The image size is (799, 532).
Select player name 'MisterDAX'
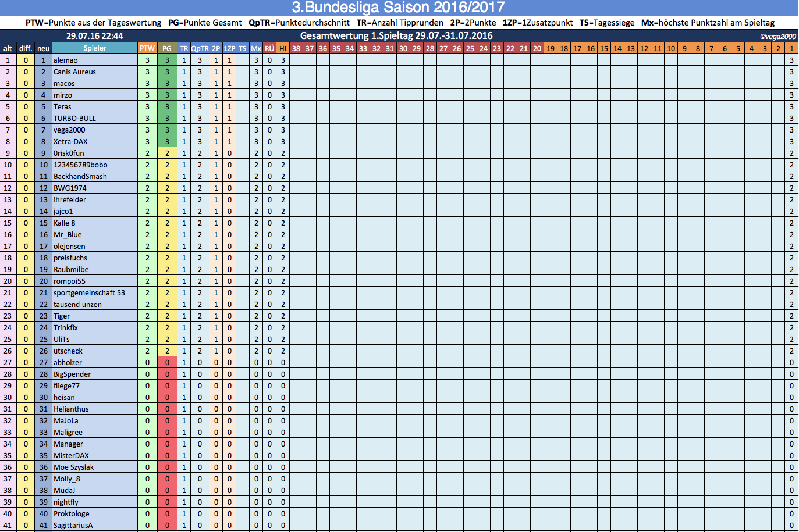click(x=71, y=455)
